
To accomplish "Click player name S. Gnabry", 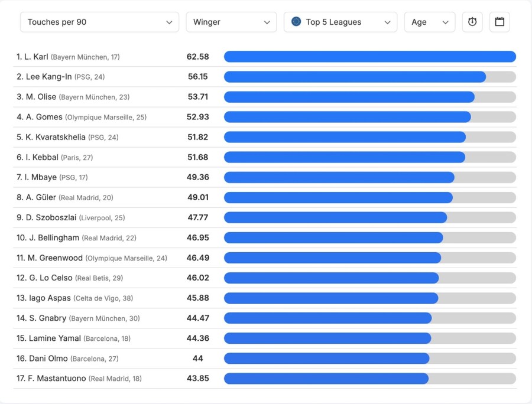I will (x=48, y=318).
